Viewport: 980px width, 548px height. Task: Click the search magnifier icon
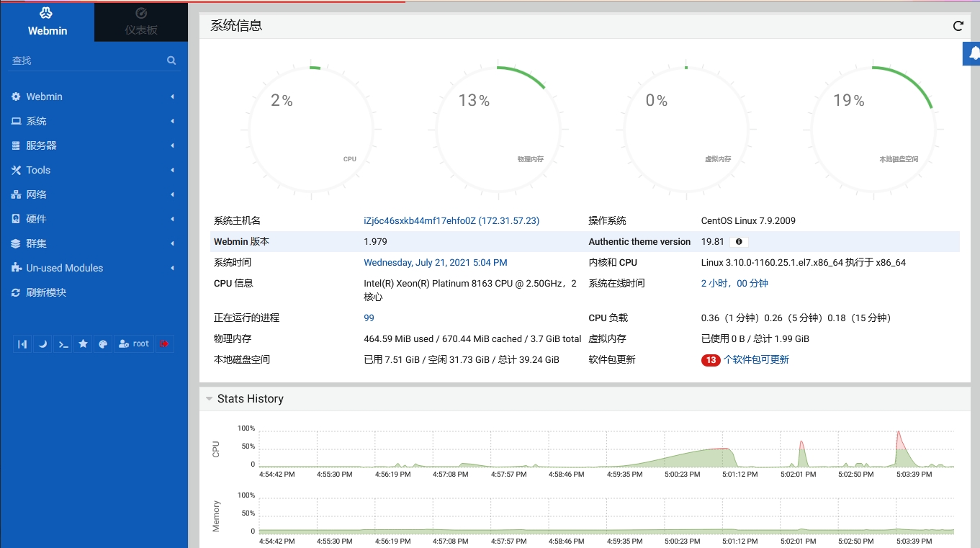[171, 60]
